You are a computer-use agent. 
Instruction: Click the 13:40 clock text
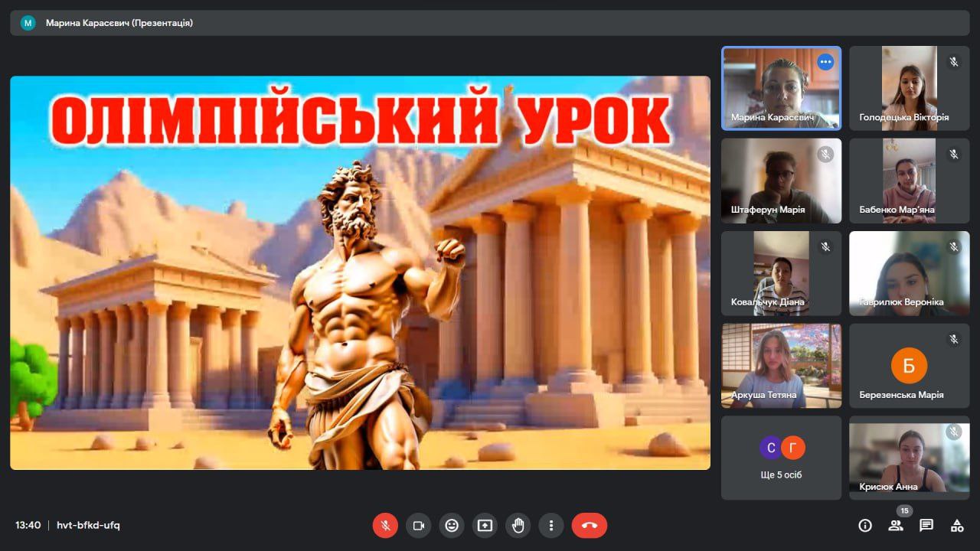coord(28,525)
